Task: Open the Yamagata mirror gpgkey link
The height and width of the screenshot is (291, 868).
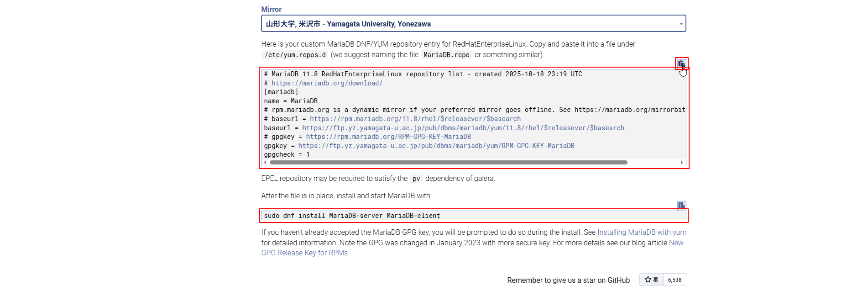Action: point(436,146)
